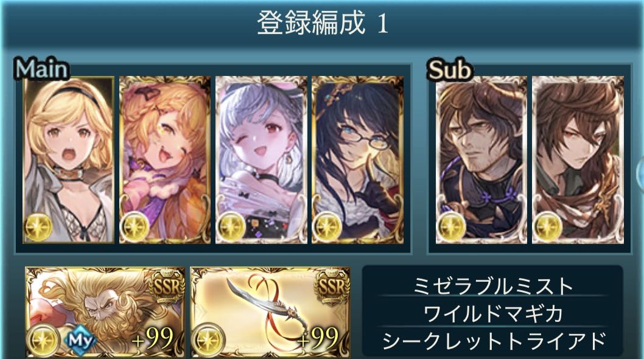The height and width of the screenshot is (359, 644).
Task: Click light element icon on winking girl
Action: coord(232,227)
